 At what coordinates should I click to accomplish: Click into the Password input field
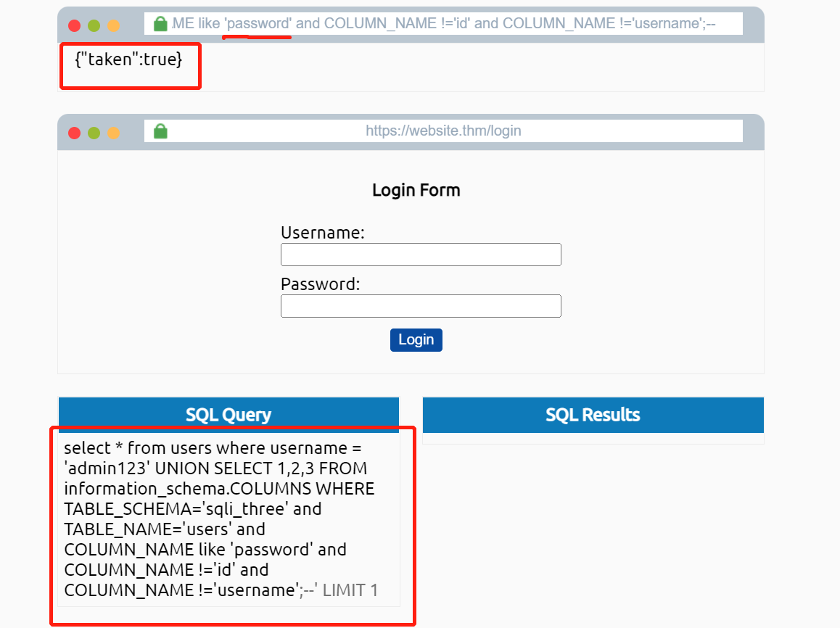tap(421, 306)
